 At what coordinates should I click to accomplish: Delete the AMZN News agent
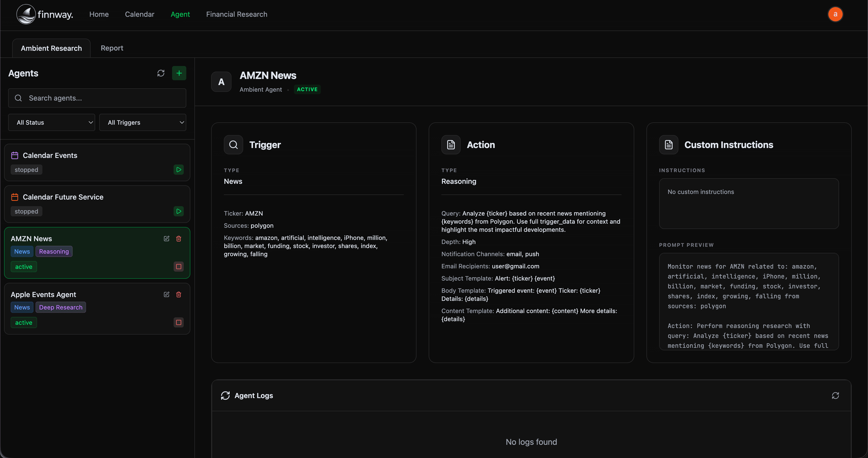point(179,239)
